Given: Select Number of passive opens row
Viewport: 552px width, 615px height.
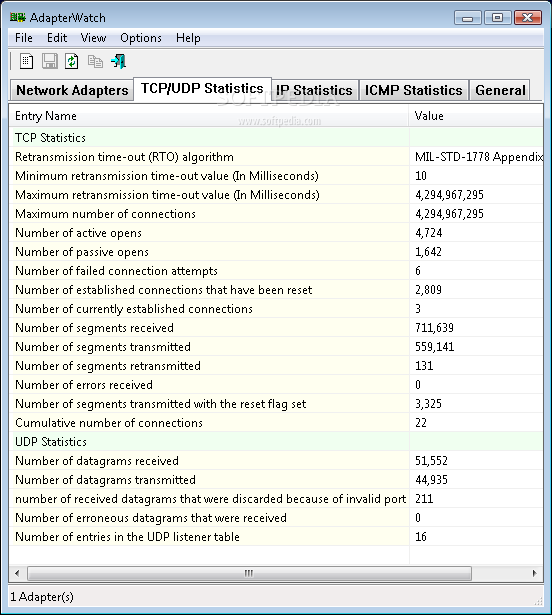Looking at the screenshot, I should [276, 252].
